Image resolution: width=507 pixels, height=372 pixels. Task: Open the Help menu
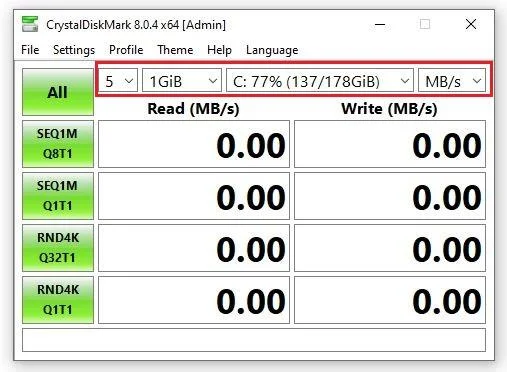219,50
